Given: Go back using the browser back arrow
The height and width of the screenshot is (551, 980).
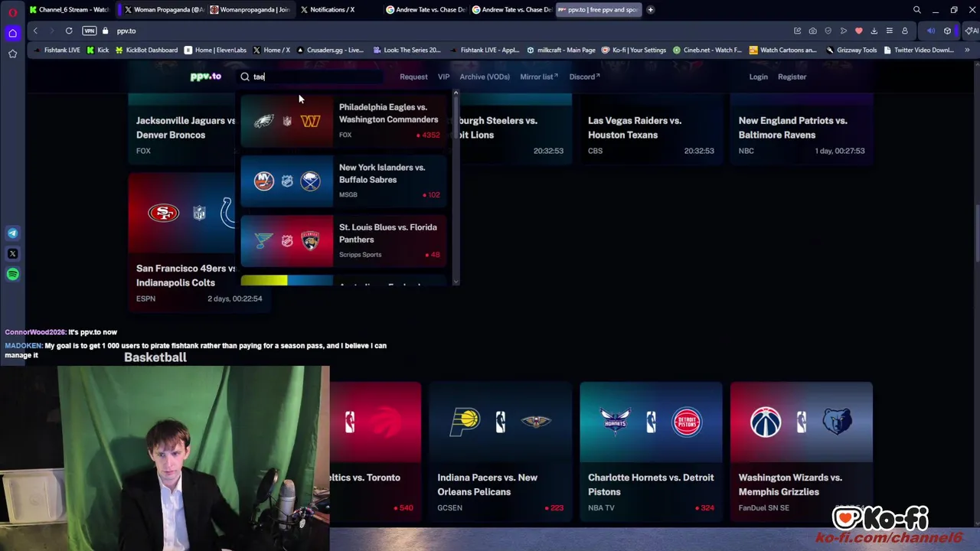Looking at the screenshot, I should (35, 31).
